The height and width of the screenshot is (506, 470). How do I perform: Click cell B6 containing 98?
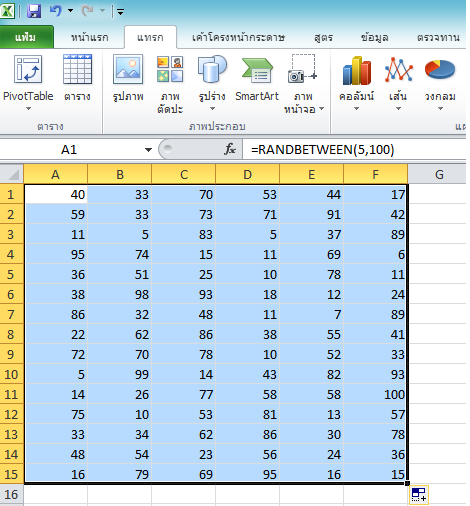120,294
